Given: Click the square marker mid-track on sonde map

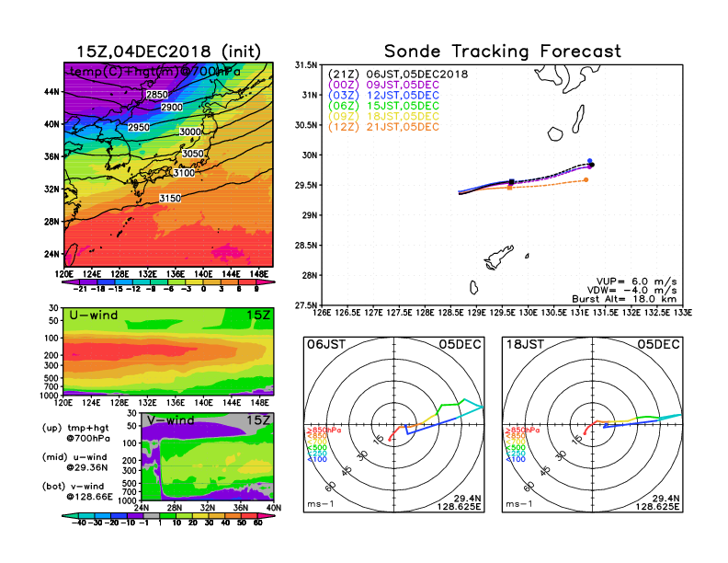Looking at the screenshot, I should click(511, 182).
